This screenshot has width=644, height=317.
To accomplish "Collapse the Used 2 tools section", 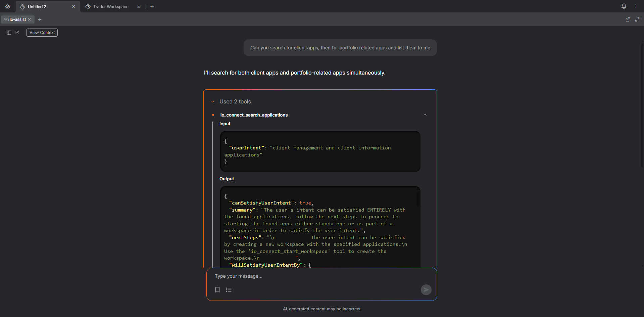I will (x=213, y=102).
